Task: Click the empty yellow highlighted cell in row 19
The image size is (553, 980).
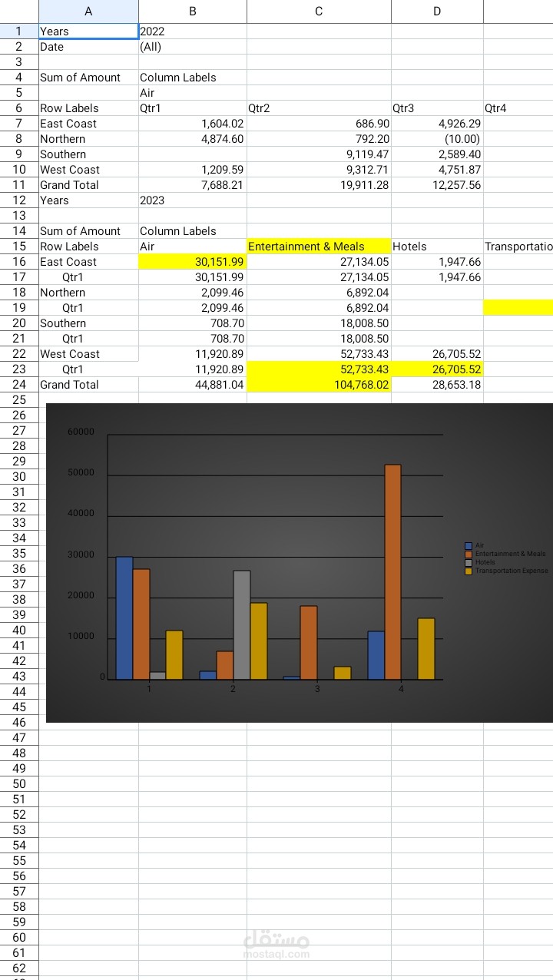Action: 518,308
